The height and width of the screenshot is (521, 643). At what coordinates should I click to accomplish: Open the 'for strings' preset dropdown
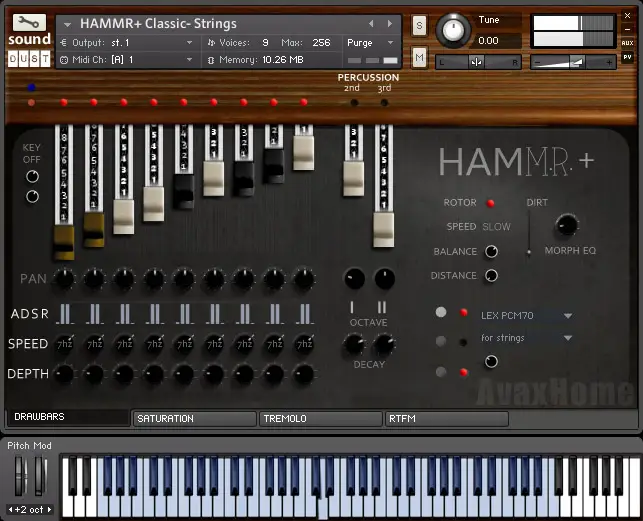568,338
